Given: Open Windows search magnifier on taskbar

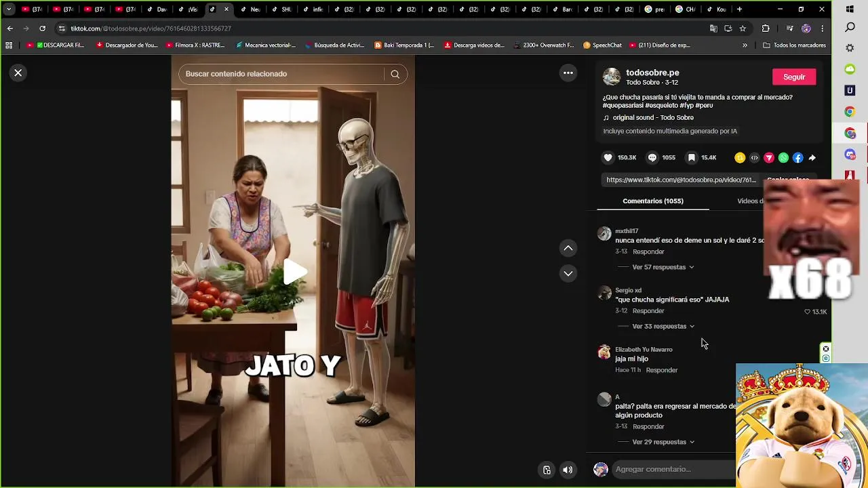Looking at the screenshot, I should point(850,28).
